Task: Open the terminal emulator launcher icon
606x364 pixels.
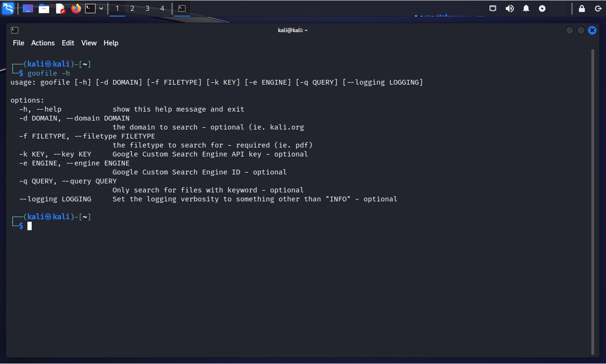Action: [x=90, y=9]
